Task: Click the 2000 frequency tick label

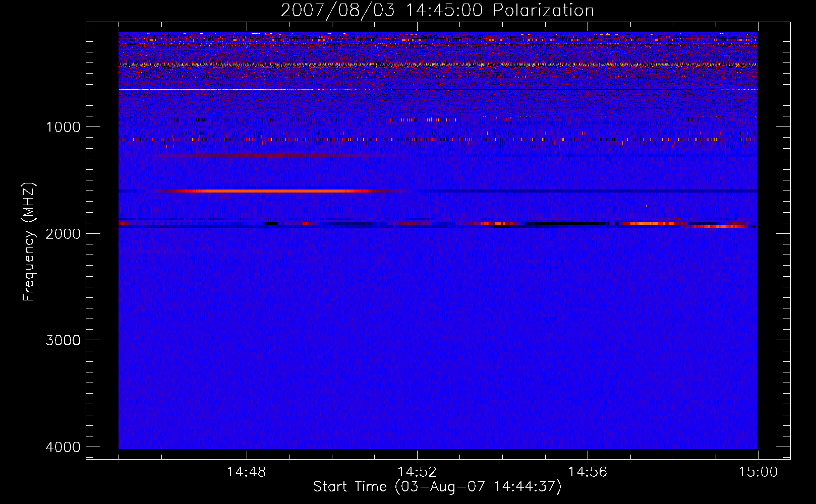Action: 63,233
